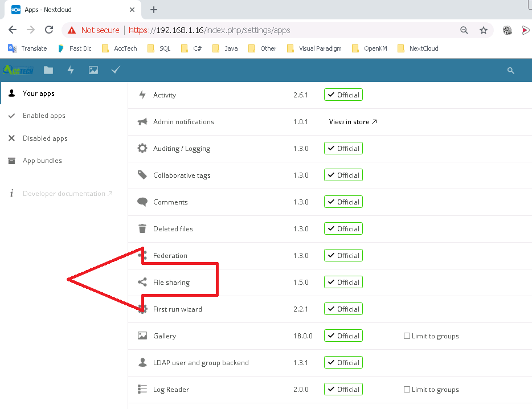Viewport: 532px width, 409px height.
Task: Click the search magnifier in Nextcloud header
Action: click(510, 71)
